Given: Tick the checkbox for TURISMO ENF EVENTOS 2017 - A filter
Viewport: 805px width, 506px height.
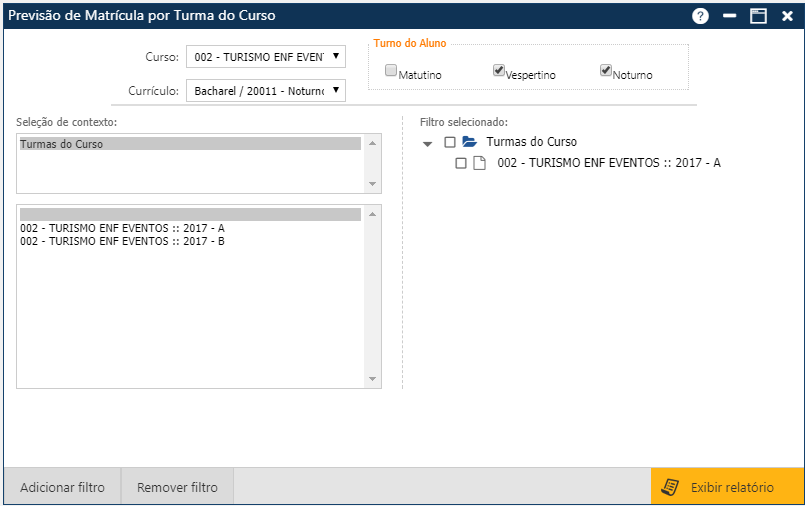Looking at the screenshot, I should tap(461, 163).
